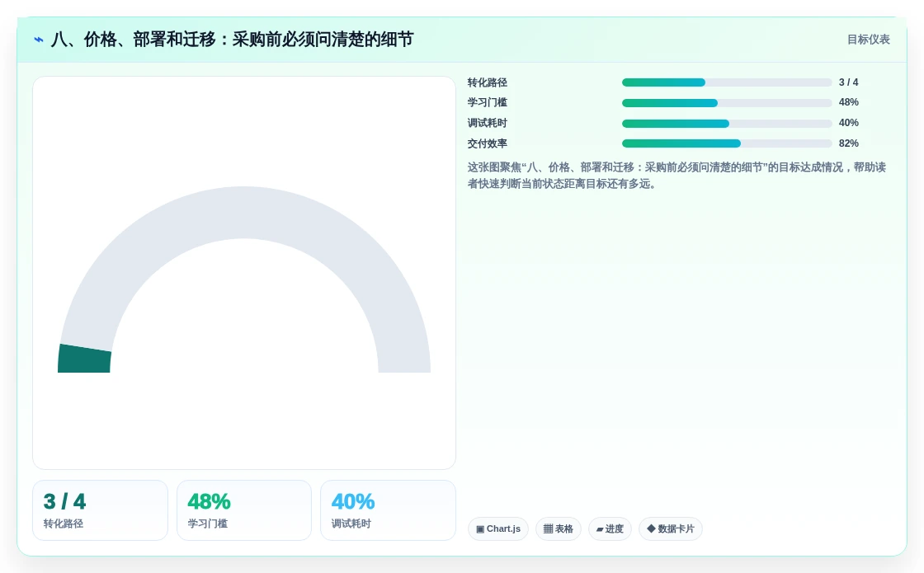Click the 调试耗时 progress bar
This screenshot has width=924, height=573.
(x=727, y=124)
